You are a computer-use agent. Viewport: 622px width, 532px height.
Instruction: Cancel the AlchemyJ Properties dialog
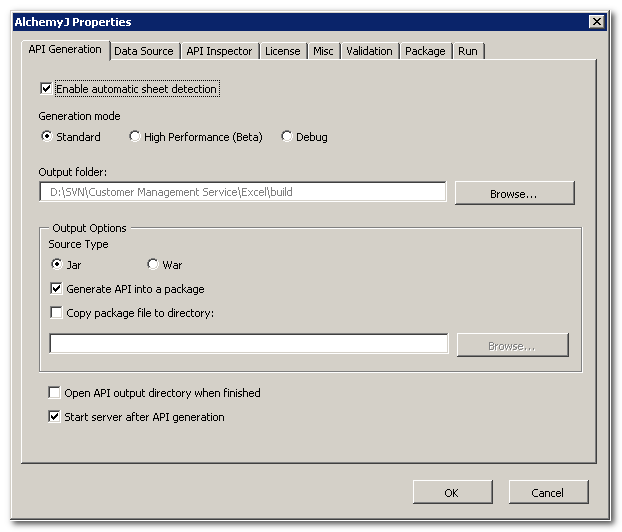pos(549,492)
